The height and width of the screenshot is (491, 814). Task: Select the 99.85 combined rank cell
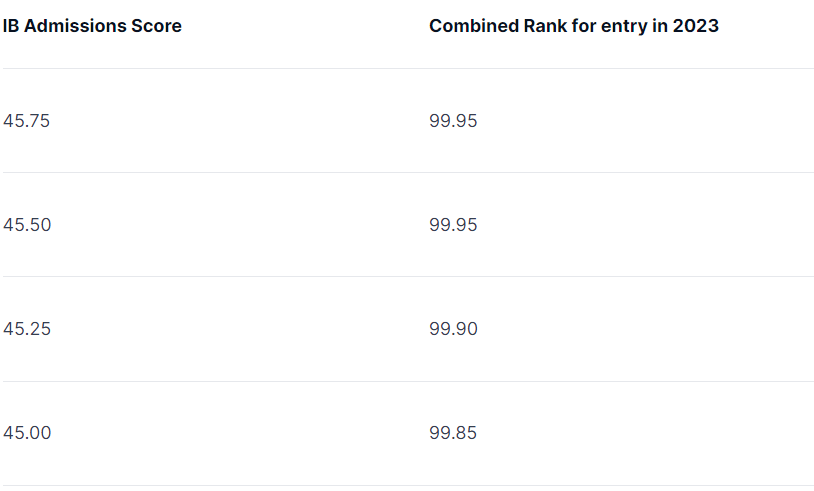point(453,433)
